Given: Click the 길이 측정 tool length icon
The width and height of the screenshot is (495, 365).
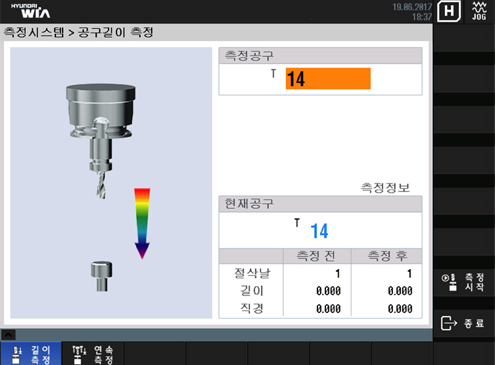Looking at the screenshot, I should pyautogui.click(x=17, y=355).
